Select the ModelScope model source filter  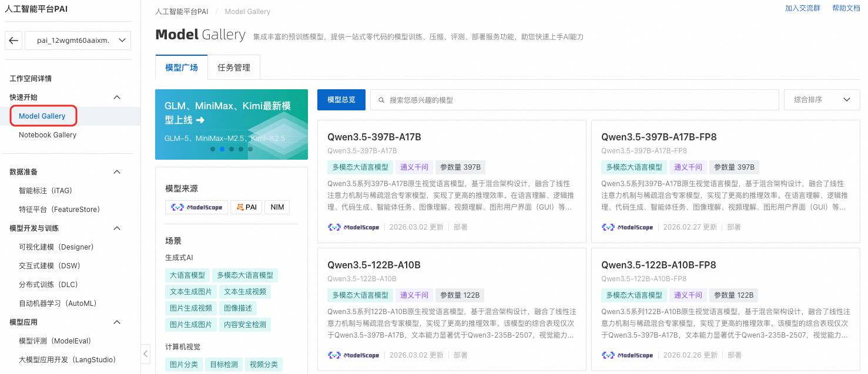coord(196,207)
